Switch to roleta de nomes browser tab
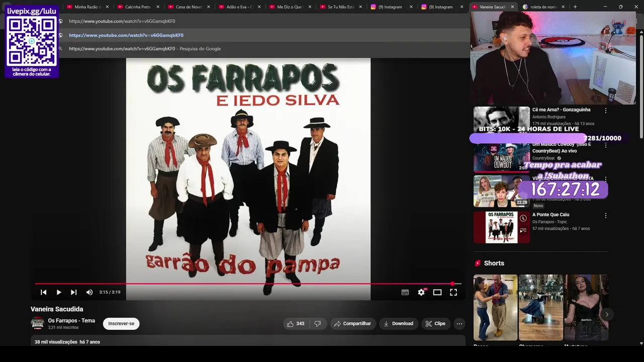Image resolution: width=644 pixels, height=362 pixels. [x=542, y=7]
